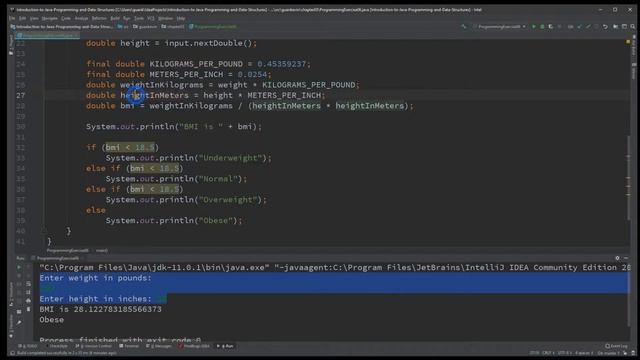Click Clear All trash icon in console
The height and width of the screenshot is (360, 640).
tap(28, 309)
